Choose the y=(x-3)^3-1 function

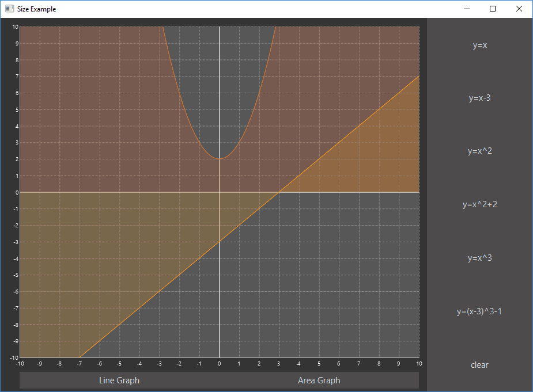tap(479, 311)
